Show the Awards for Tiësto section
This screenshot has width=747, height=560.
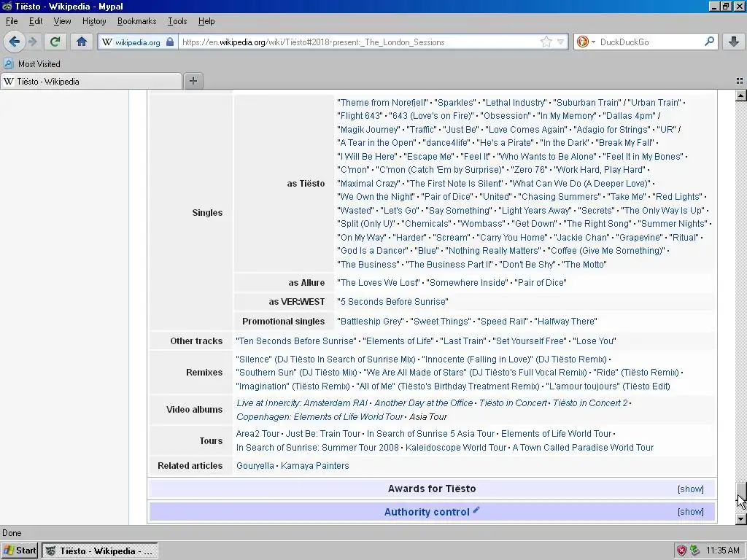(x=690, y=489)
